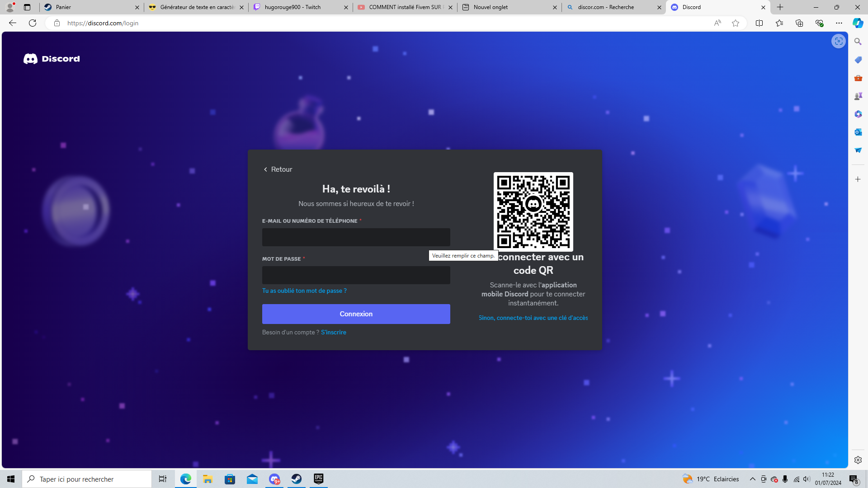
Task: Open Browser essentials heart icon
Action: point(819,23)
